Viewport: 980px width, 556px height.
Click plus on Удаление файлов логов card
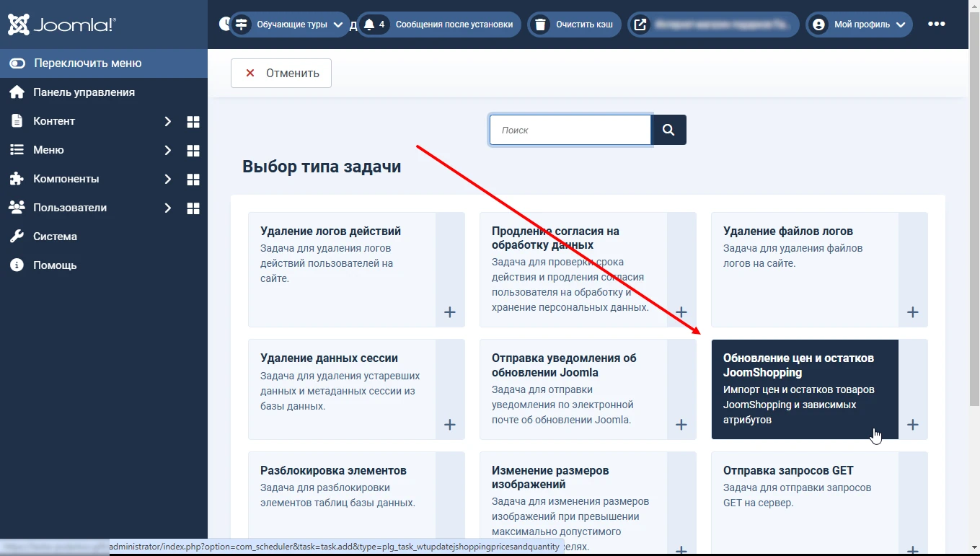point(912,312)
